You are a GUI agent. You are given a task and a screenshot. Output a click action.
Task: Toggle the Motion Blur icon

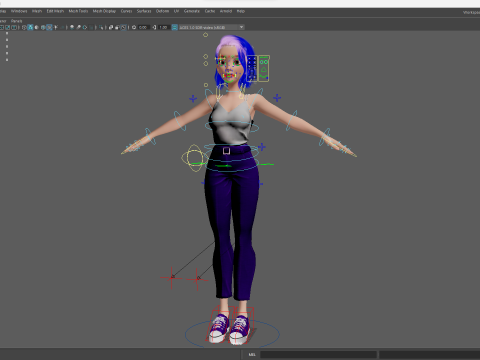(78, 27)
